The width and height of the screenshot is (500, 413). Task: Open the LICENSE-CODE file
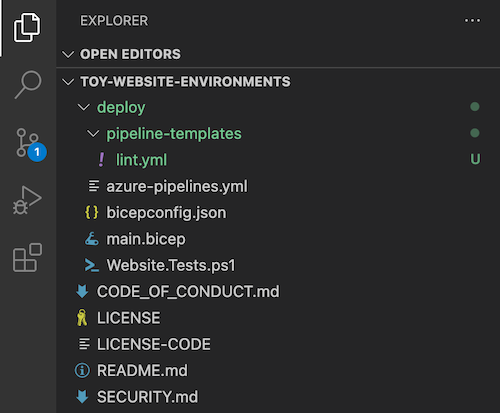(x=154, y=344)
